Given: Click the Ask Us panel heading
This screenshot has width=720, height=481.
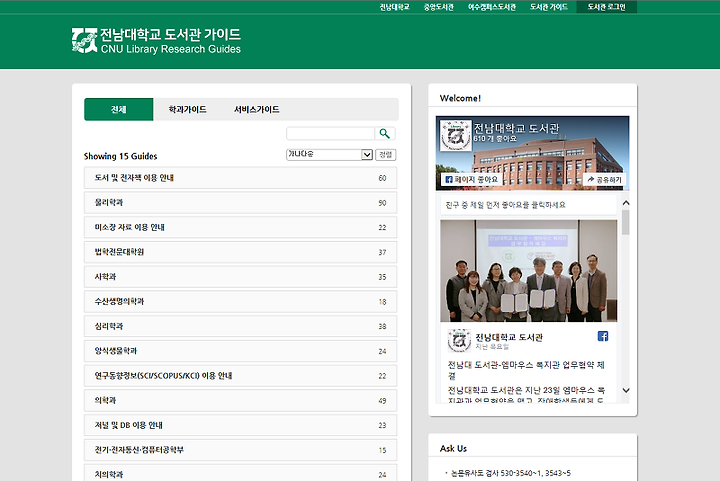Looking at the screenshot, I should pos(453,448).
